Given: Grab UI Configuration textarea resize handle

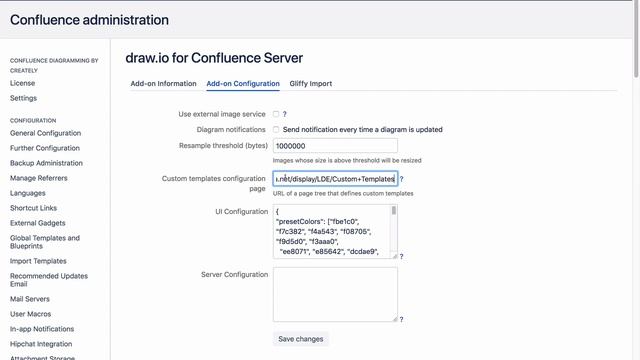Looking at the screenshot, I should [x=395, y=256].
